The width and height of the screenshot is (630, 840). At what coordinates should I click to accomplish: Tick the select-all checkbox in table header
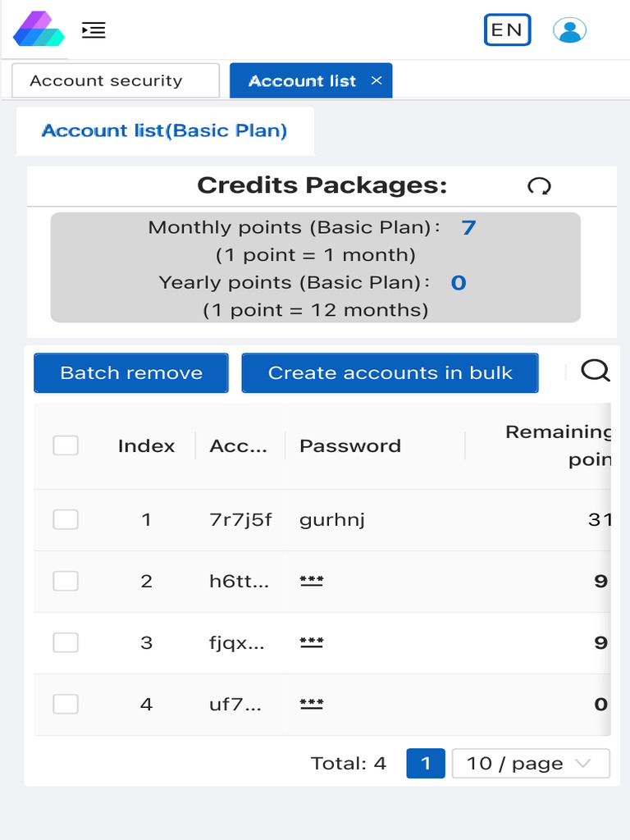tap(66, 445)
